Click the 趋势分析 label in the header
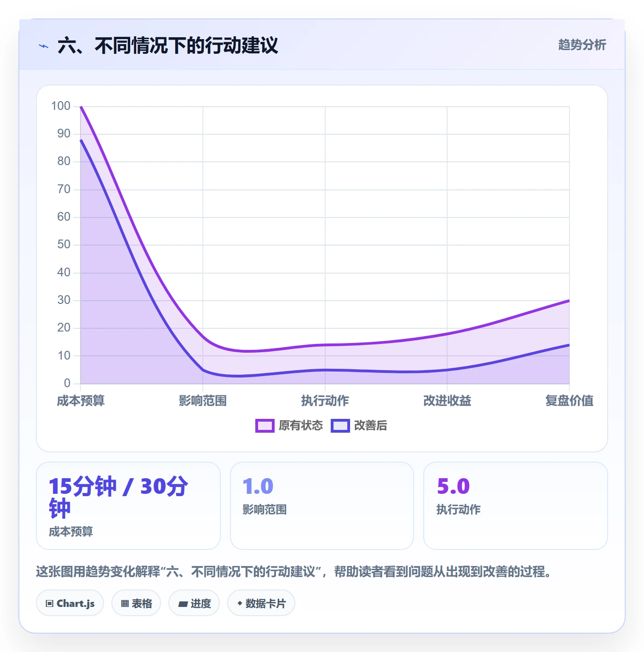This screenshot has width=644, height=652. [x=582, y=45]
